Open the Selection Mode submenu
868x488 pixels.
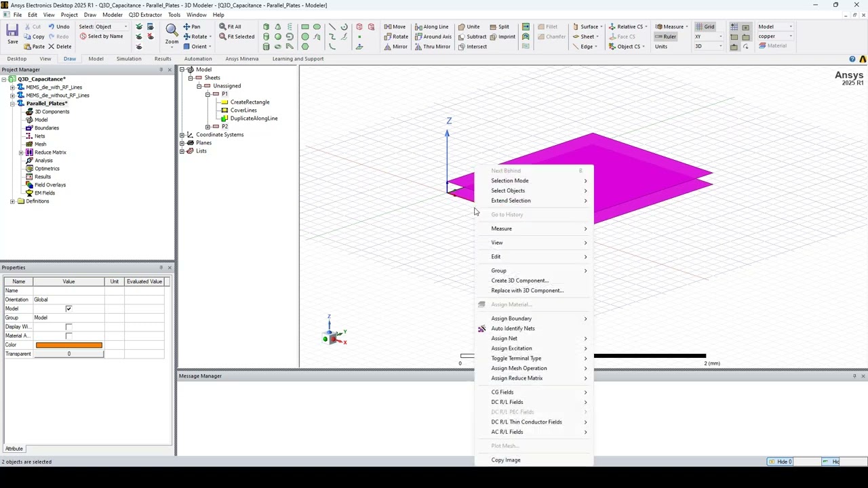[x=534, y=180]
